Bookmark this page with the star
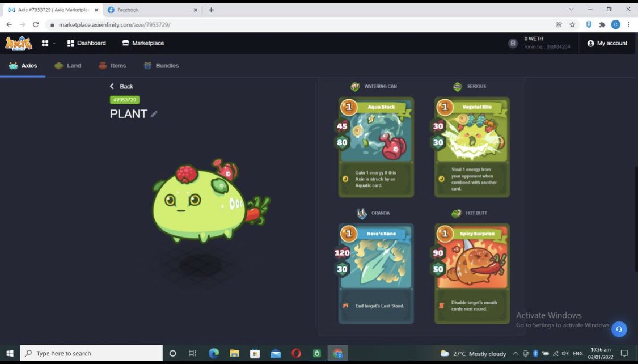The width and height of the screenshot is (638, 364). point(572,24)
